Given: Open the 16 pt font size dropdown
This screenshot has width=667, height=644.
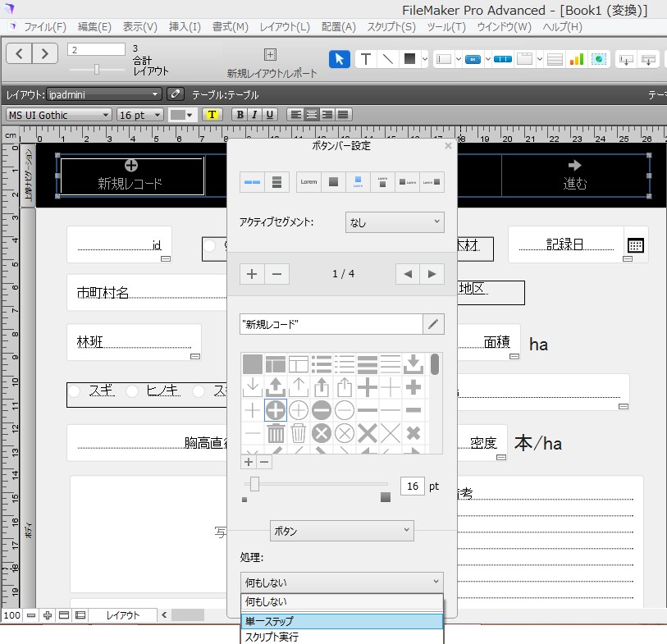Looking at the screenshot, I should coord(140,115).
